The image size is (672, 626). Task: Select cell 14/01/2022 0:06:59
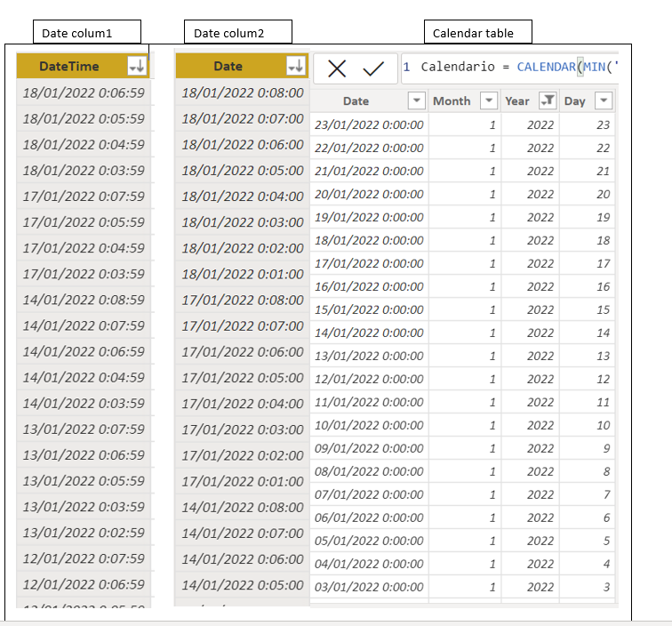click(x=84, y=351)
